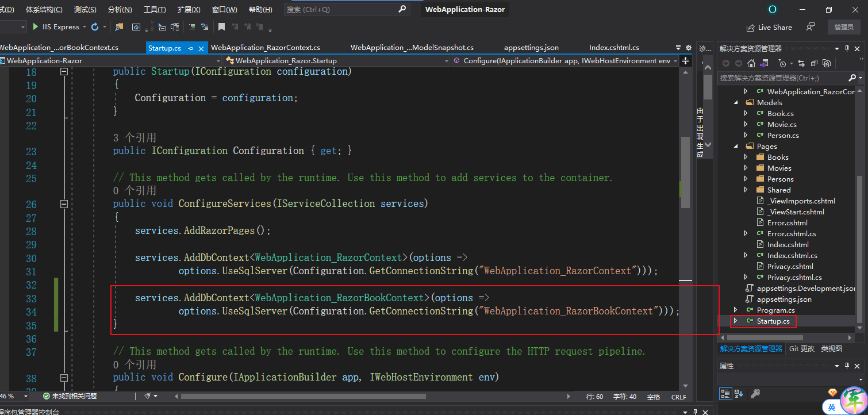Open the 帮助(H) menu
Screen dimensions: 868x415
261,10
